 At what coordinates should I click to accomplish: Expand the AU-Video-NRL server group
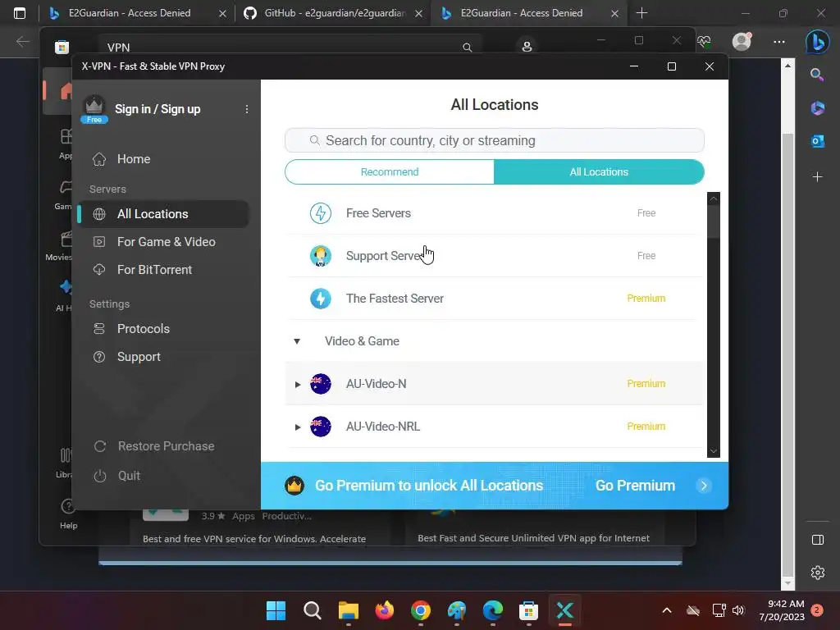(x=297, y=427)
